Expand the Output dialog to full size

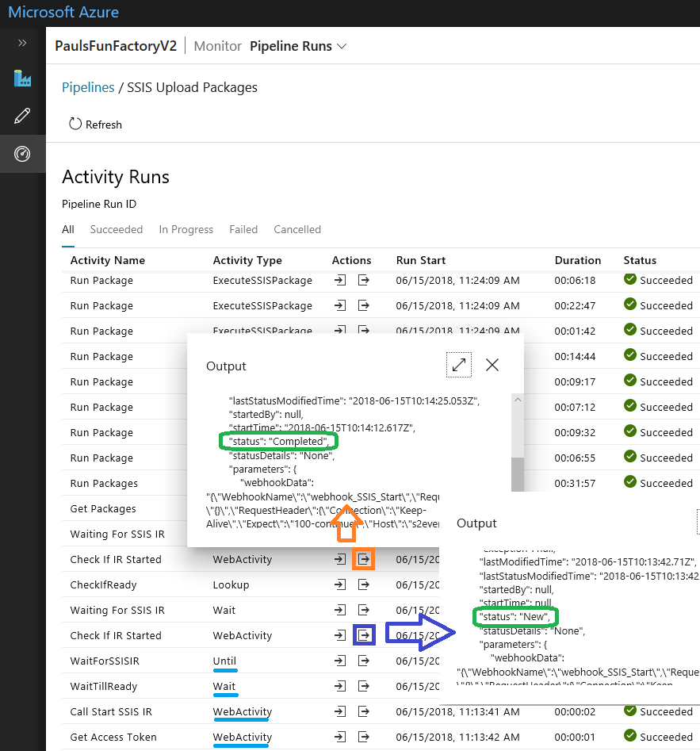pos(459,365)
